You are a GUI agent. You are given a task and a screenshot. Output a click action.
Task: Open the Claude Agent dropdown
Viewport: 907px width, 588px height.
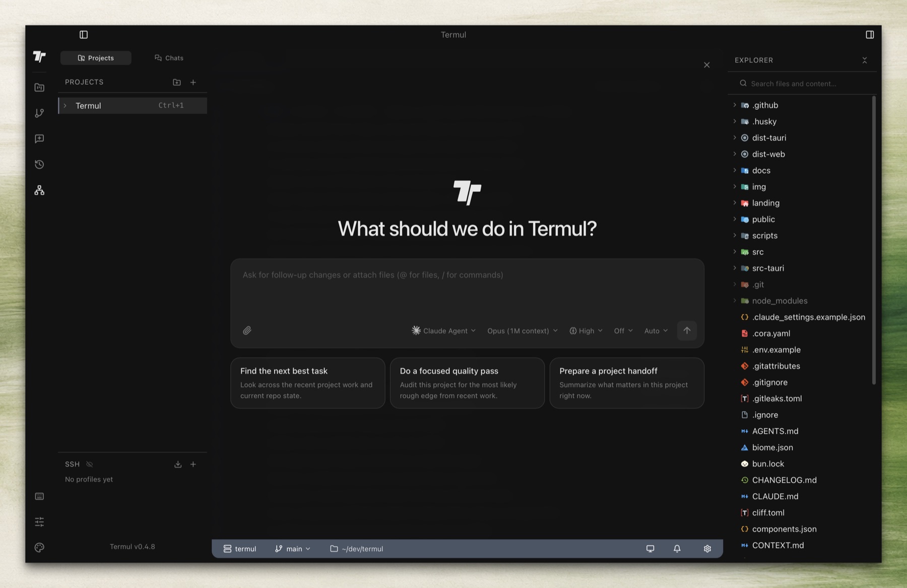[x=444, y=331]
